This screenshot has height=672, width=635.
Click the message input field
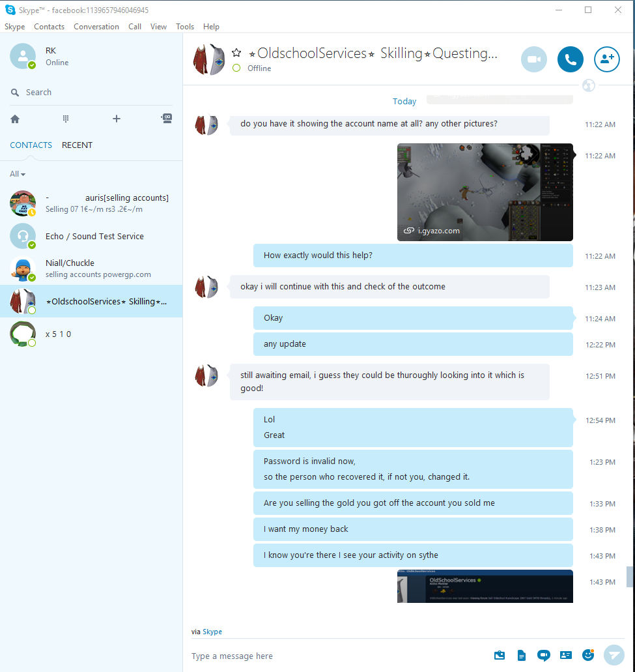(338, 656)
